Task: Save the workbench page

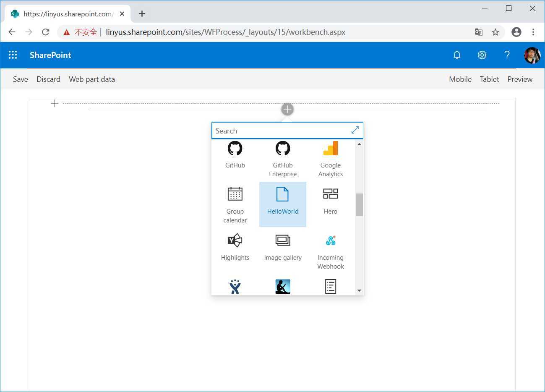Action: 21,79
